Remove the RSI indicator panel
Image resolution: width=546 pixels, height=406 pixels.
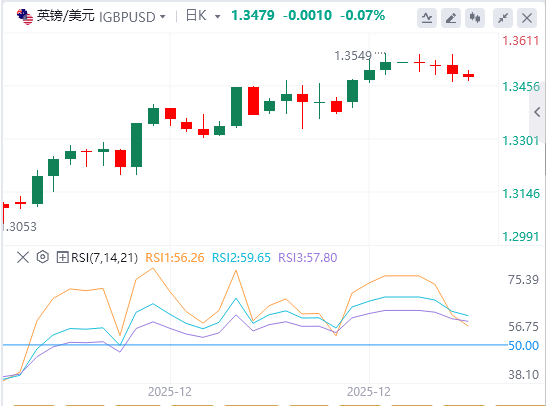point(23,258)
